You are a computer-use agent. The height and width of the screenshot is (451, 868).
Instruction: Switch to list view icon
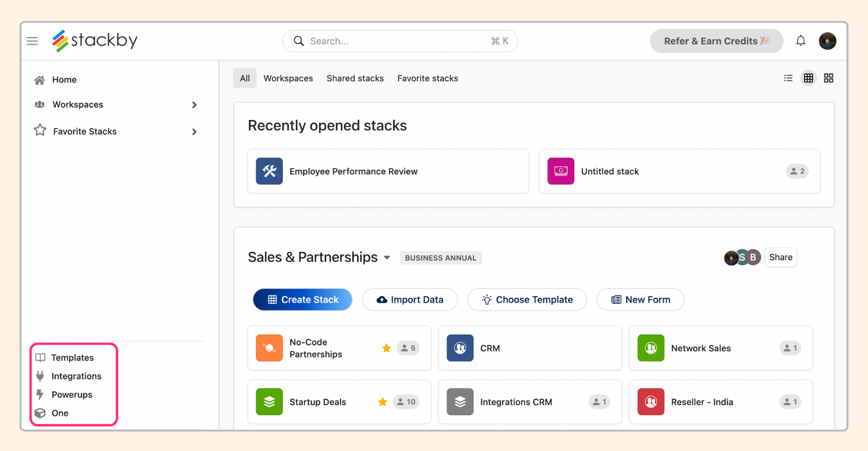(x=788, y=78)
